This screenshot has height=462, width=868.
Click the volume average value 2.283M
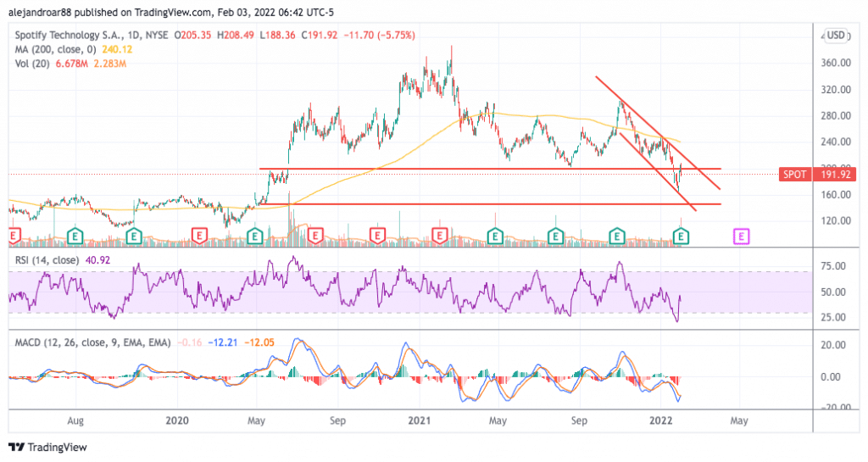pyautogui.click(x=109, y=64)
